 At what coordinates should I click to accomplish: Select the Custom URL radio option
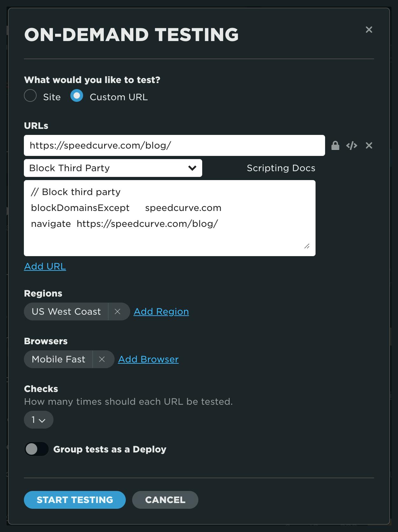[77, 95]
